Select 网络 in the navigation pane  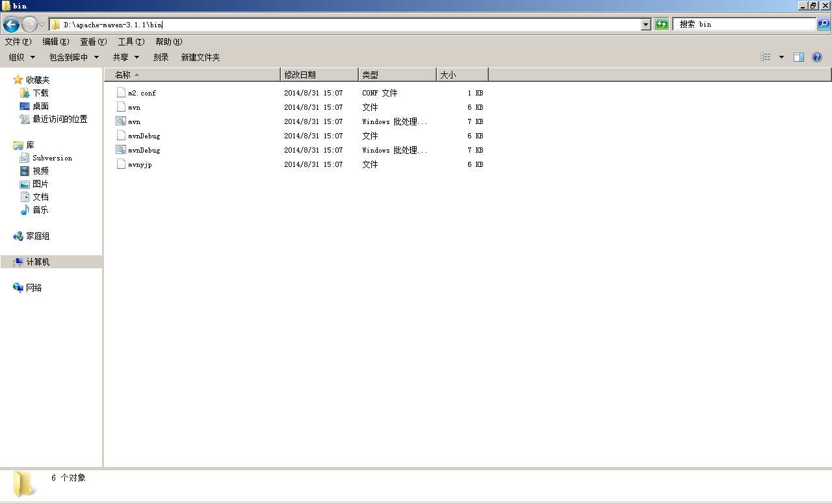pyautogui.click(x=34, y=288)
